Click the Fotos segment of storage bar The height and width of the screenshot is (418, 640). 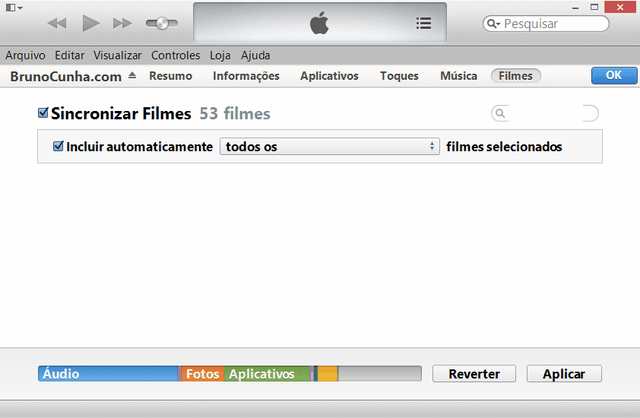(x=202, y=374)
